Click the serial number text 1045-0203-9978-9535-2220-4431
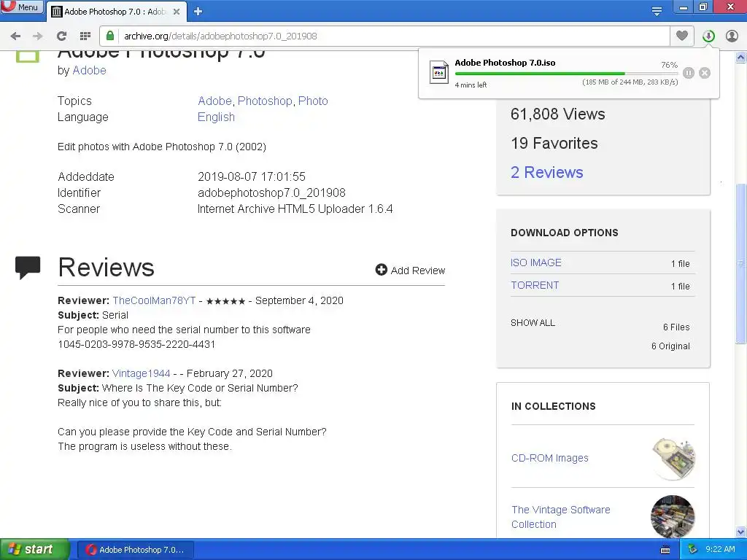 136,344
